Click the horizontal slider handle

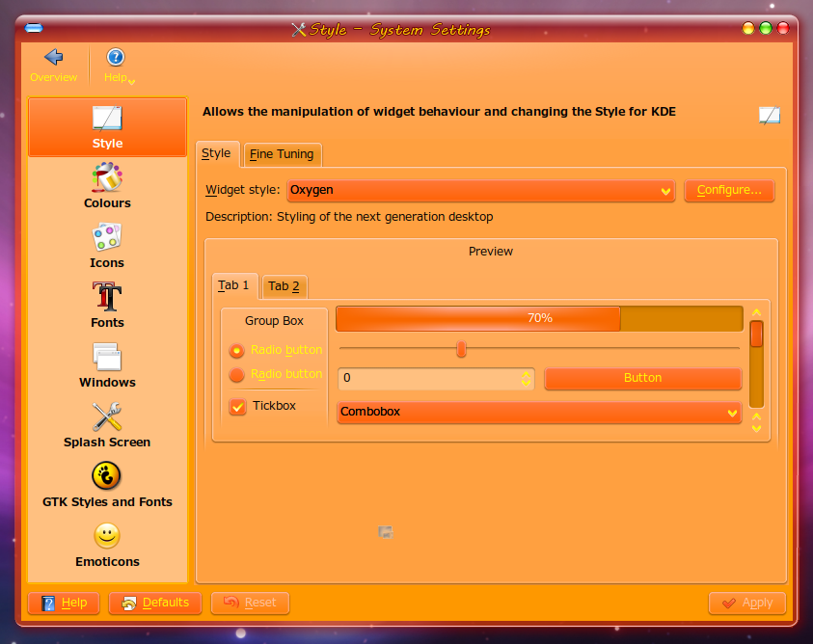[x=461, y=349]
